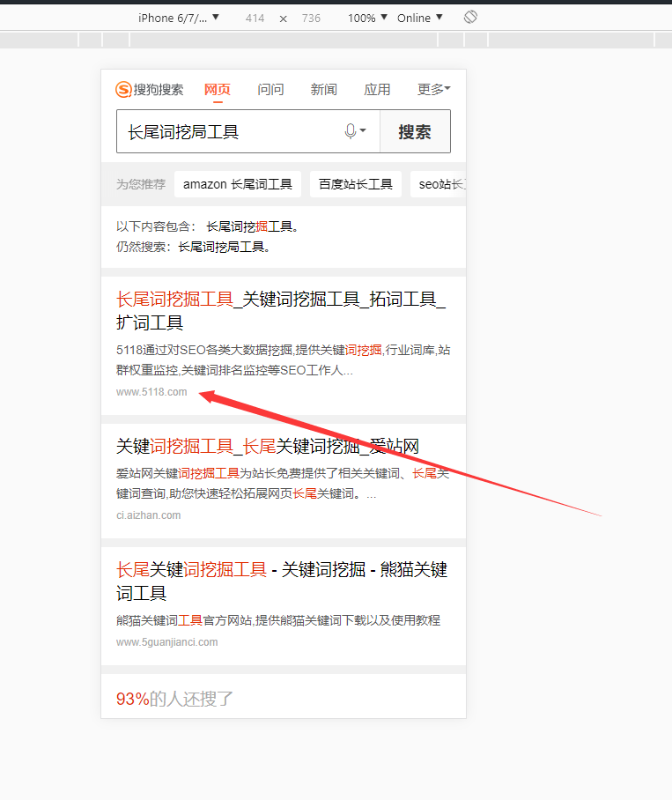672x800 pixels.
Task: Switch to the 问问 tab
Action: (270, 89)
